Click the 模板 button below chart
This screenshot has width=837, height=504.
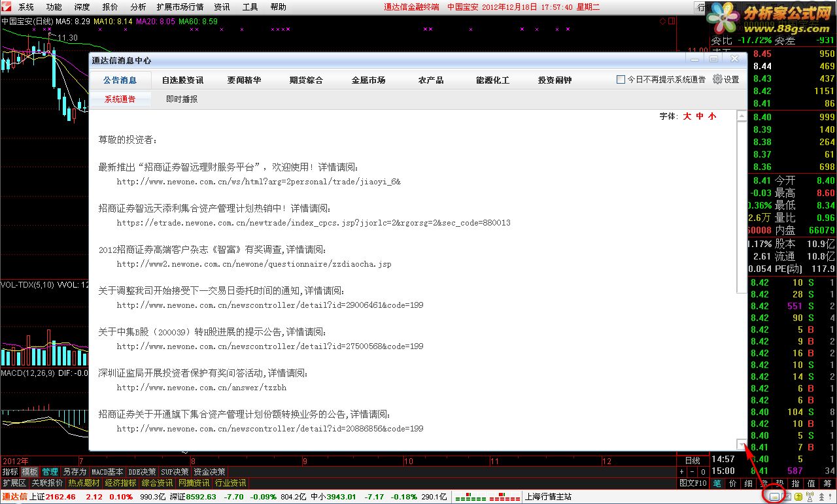(29, 471)
